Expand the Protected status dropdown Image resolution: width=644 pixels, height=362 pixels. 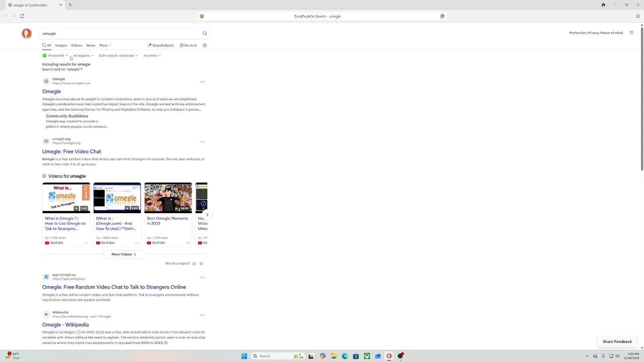(55, 56)
